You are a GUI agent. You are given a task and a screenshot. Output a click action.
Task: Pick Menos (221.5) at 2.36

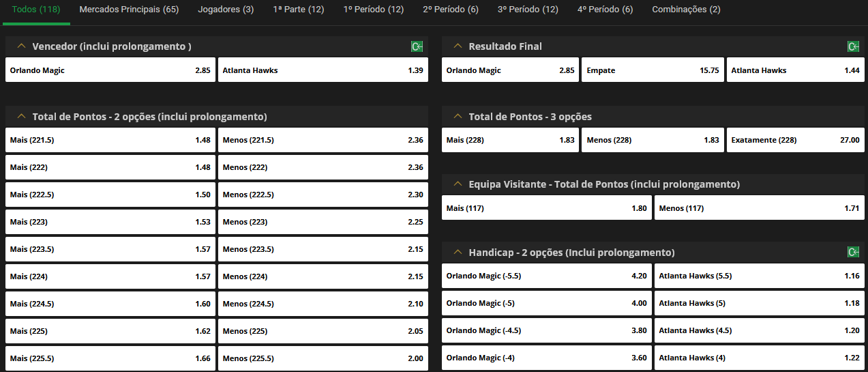pos(323,140)
